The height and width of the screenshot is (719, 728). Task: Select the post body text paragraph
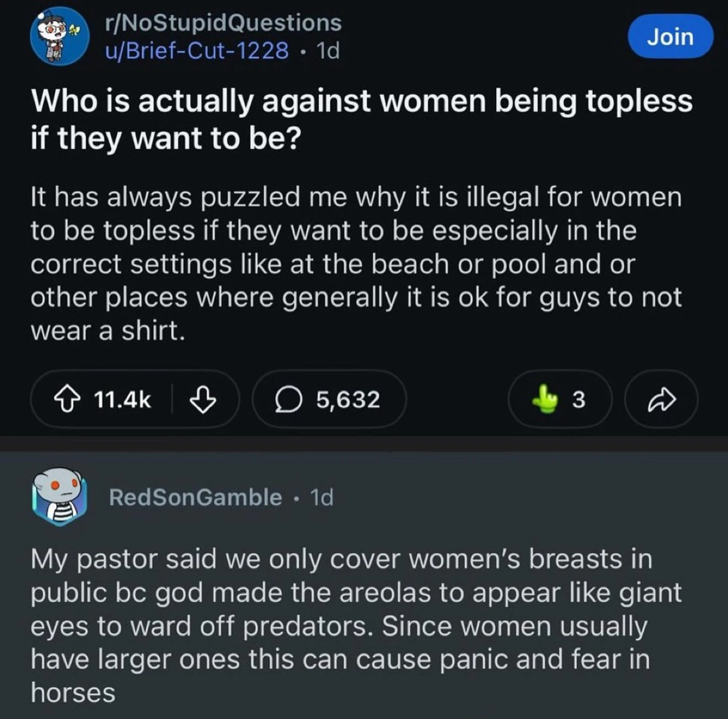click(356, 264)
